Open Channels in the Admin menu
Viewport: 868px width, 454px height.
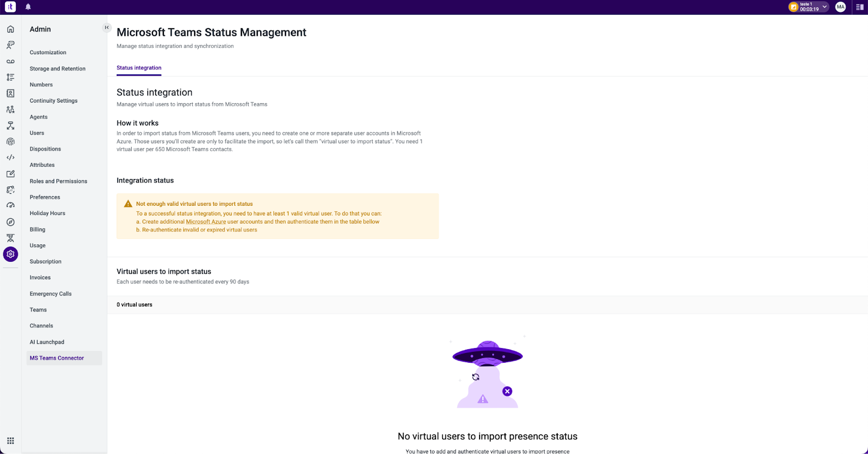41,326
